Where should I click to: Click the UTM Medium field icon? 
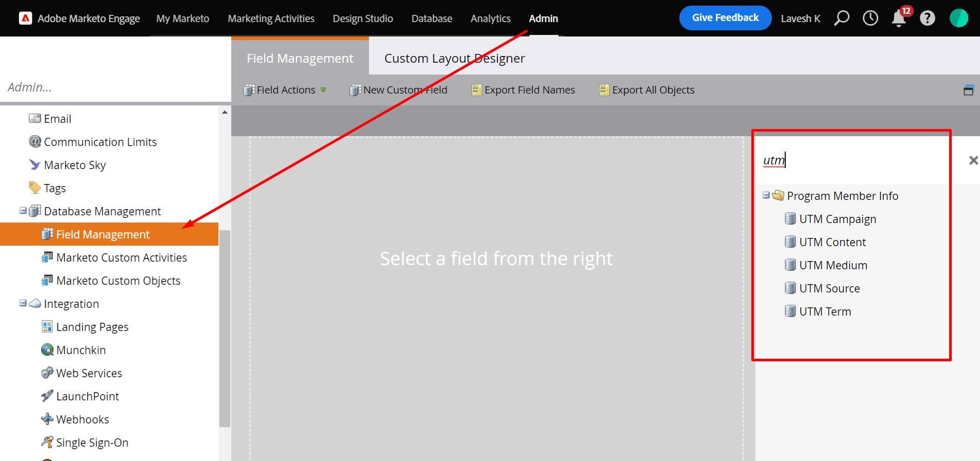click(x=790, y=265)
